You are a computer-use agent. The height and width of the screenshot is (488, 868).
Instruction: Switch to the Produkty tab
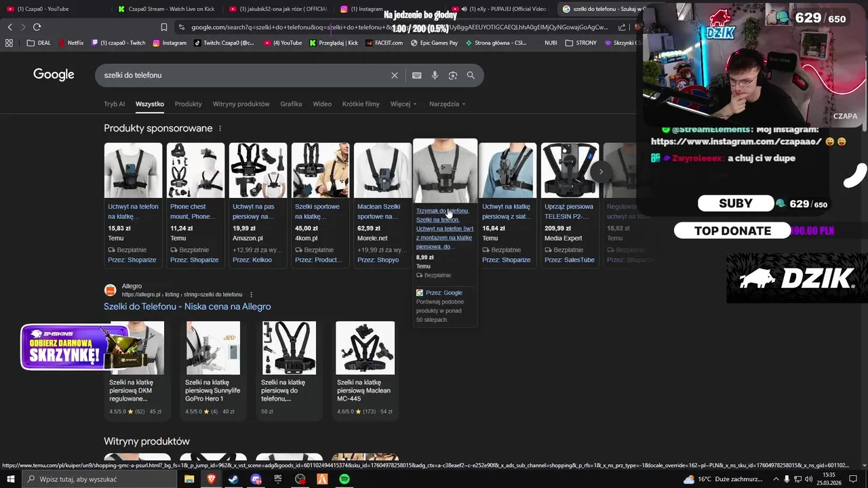(x=188, y=104)
